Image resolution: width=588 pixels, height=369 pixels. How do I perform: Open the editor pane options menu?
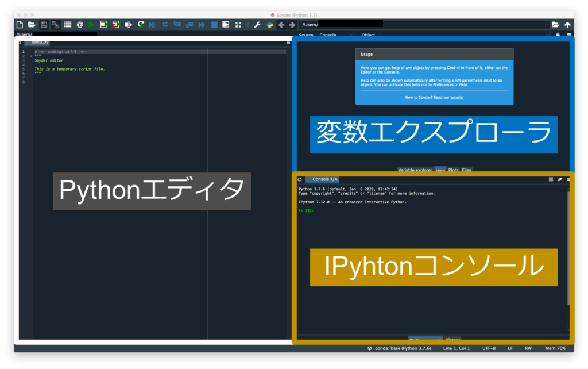coord(288,43)
